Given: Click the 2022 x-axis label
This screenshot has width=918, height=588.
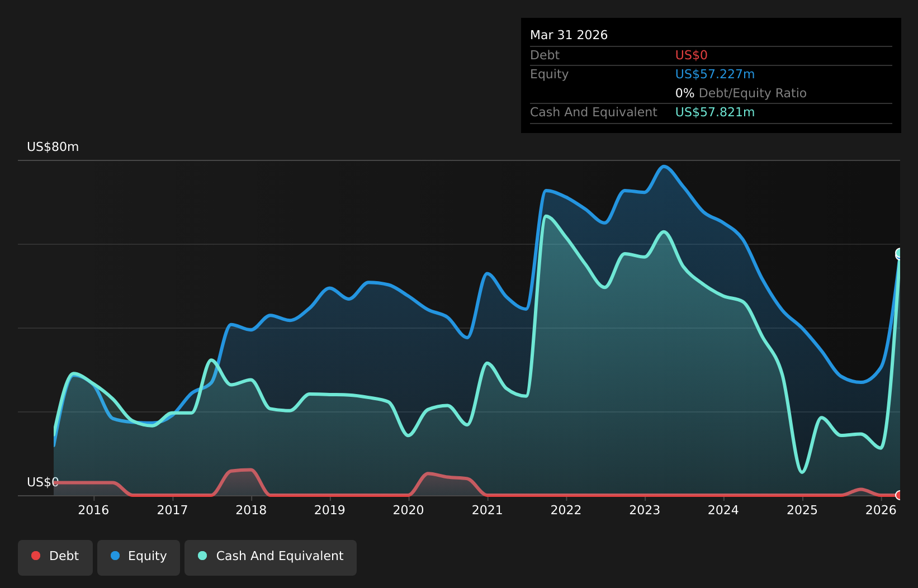Looking at the screenshot, I should pos(566,510).
